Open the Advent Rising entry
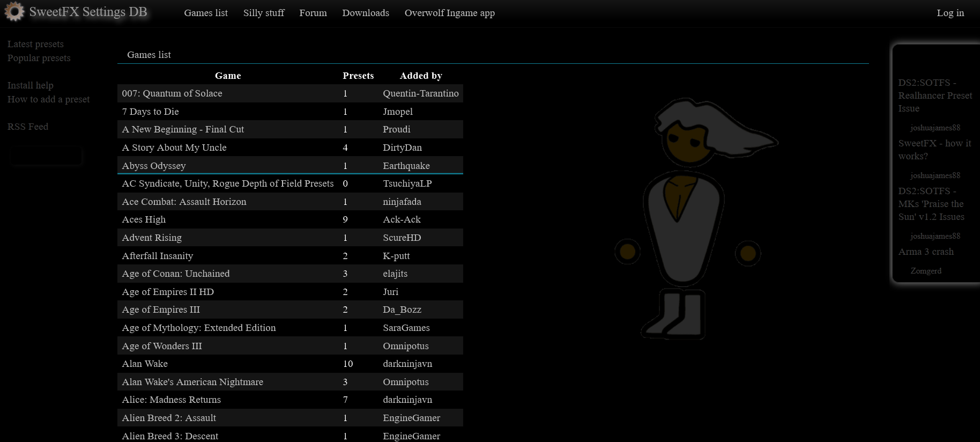The width and height of the screenshot is (980, 442). pos(152,238)
